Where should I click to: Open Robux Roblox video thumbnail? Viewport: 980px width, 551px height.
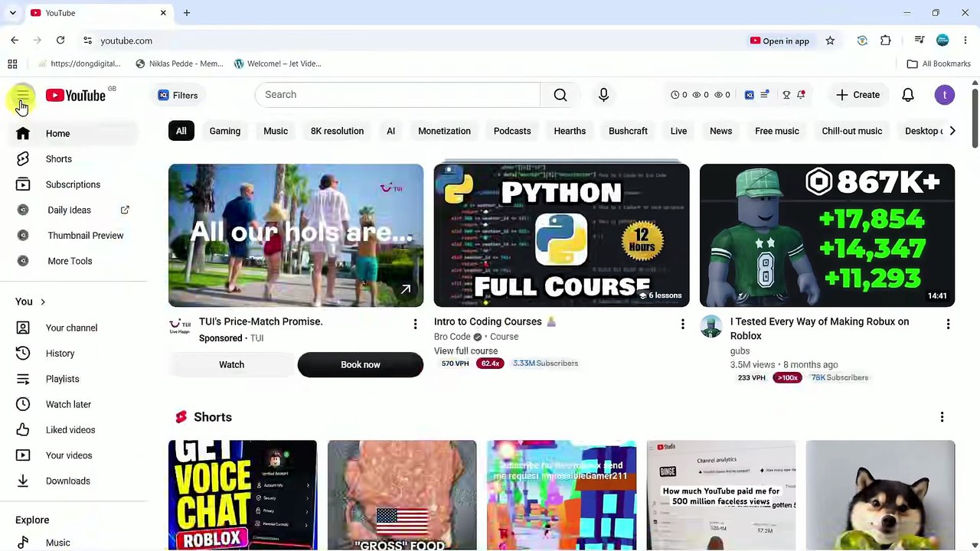pos(827,235)
